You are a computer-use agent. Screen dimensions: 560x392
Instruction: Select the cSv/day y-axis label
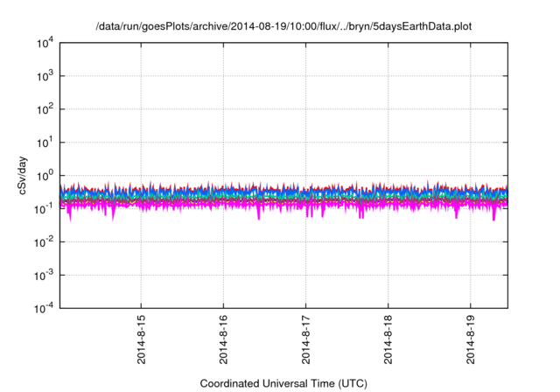point(23,175)
